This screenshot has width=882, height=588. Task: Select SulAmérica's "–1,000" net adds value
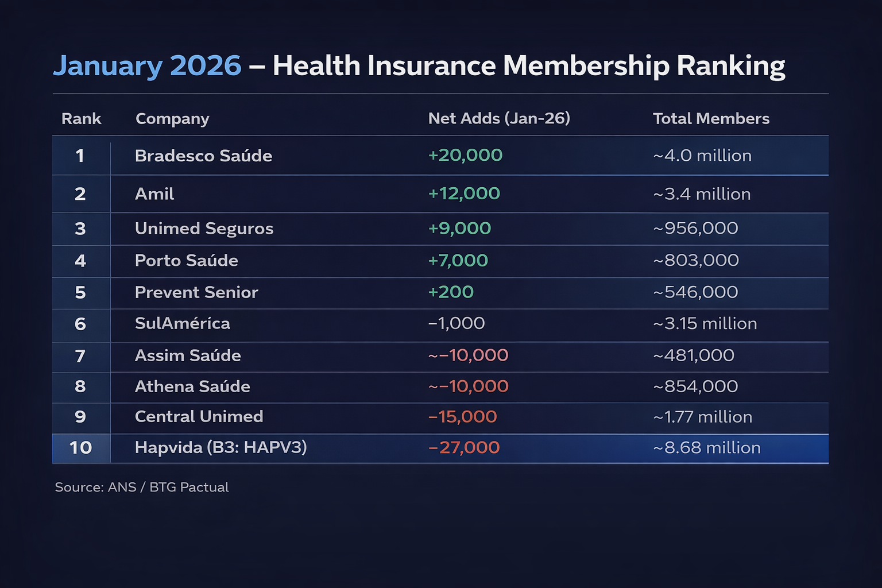point(457,323)
